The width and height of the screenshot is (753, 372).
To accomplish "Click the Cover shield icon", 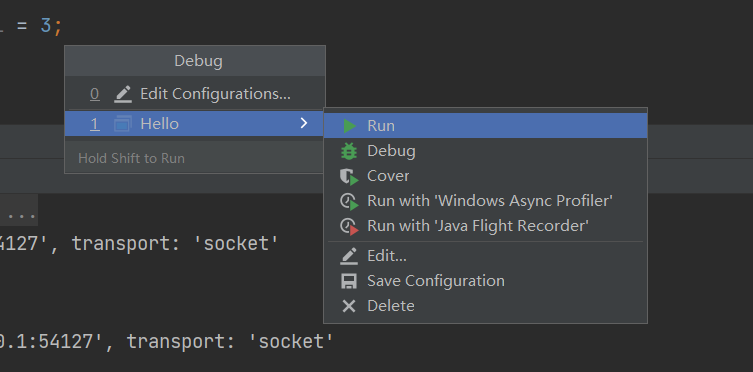I will point(349,176).
